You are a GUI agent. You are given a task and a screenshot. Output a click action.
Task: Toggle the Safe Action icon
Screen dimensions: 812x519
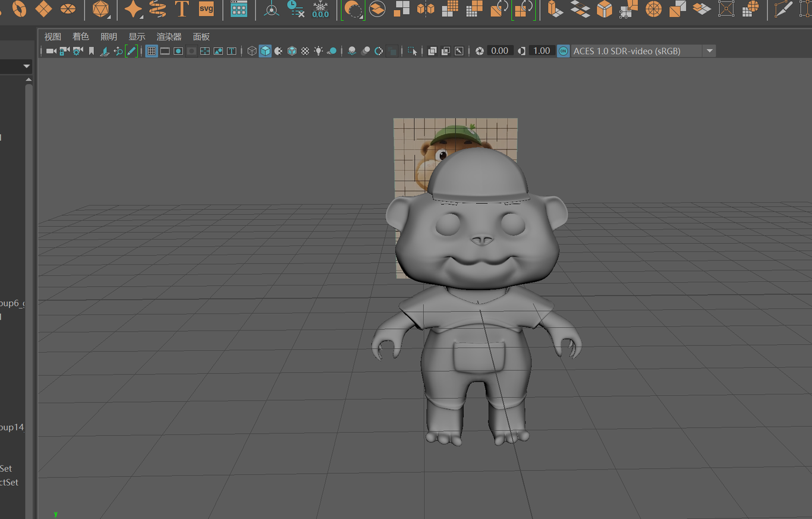(218, 51)
